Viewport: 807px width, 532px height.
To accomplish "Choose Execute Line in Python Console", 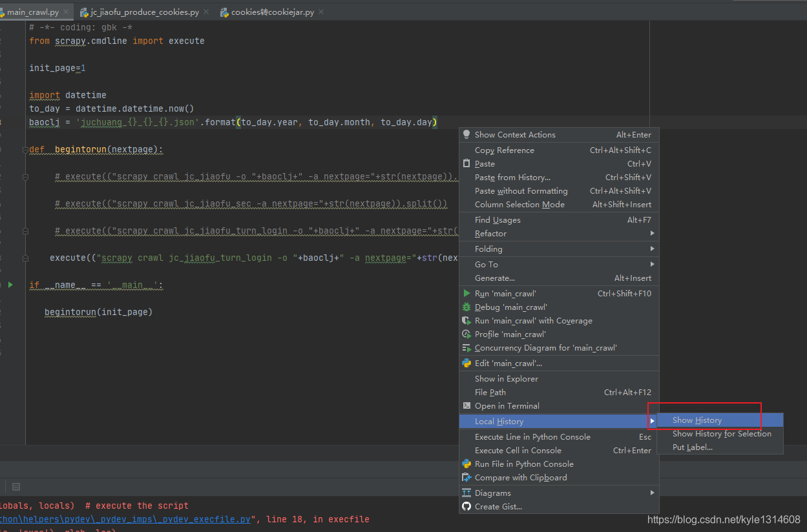I will [559, 437].
